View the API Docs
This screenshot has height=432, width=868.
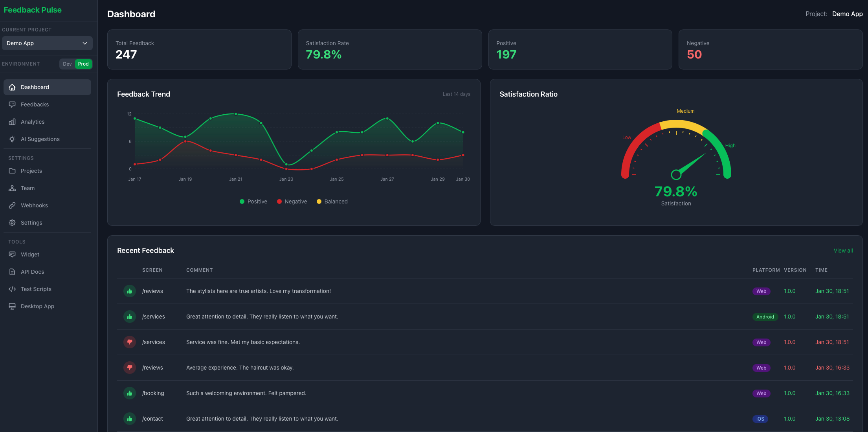[32, 272]
